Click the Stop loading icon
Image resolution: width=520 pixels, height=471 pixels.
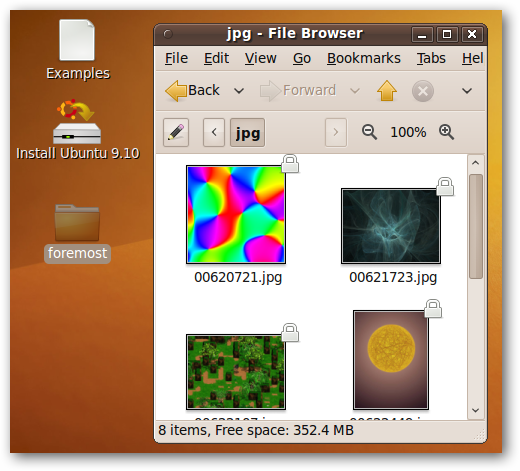(x=423, y=91)
